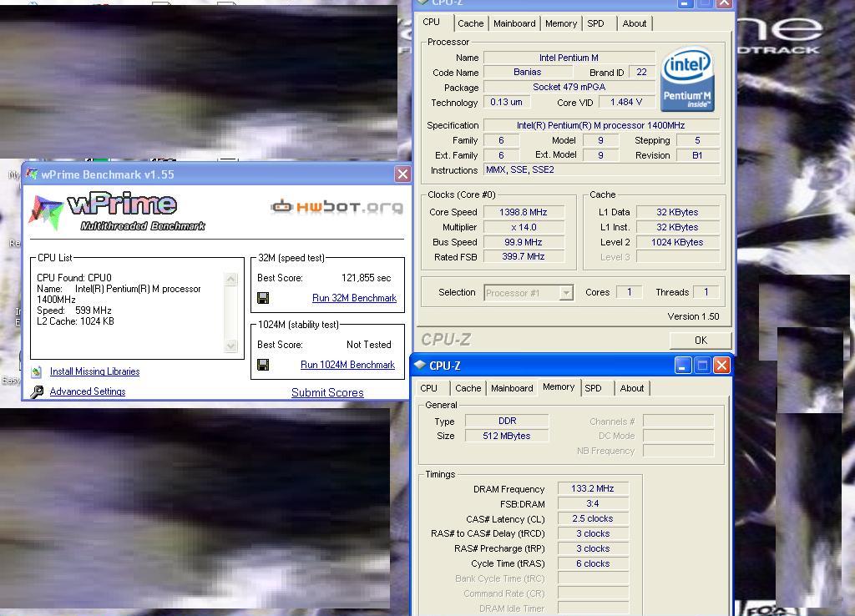Switch to Mainboard tab in upper CPU-Z

tap(514, 23)
